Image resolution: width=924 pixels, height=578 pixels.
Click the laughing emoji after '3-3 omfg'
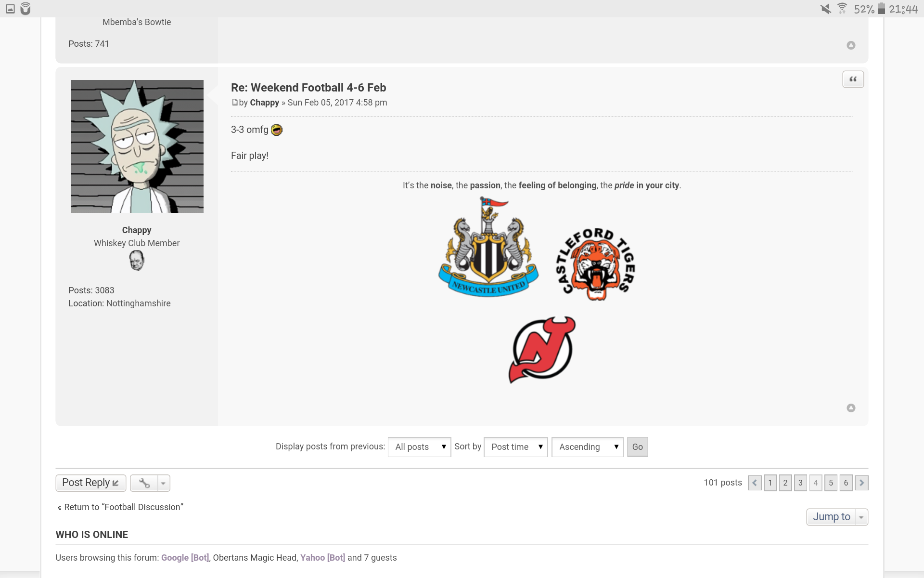tap(277, 130)
